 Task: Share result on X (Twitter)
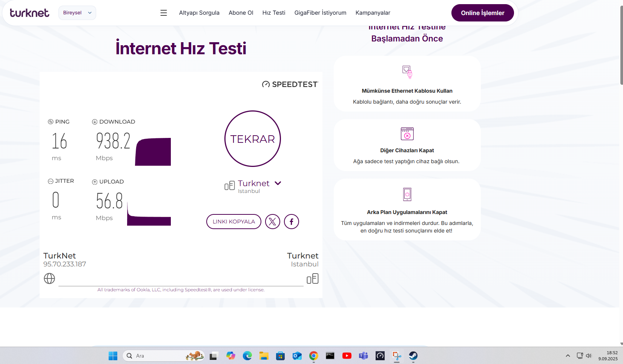click(x=273, y=222)
